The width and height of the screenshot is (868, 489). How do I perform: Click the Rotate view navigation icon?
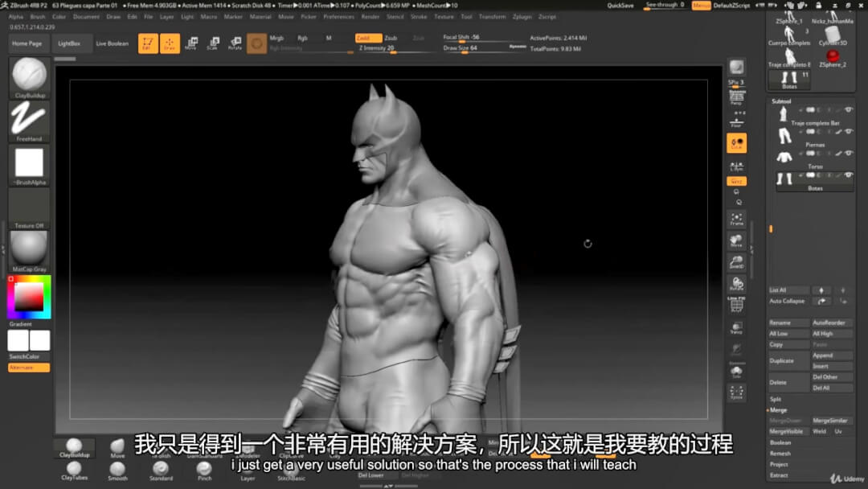click(736, 284)
